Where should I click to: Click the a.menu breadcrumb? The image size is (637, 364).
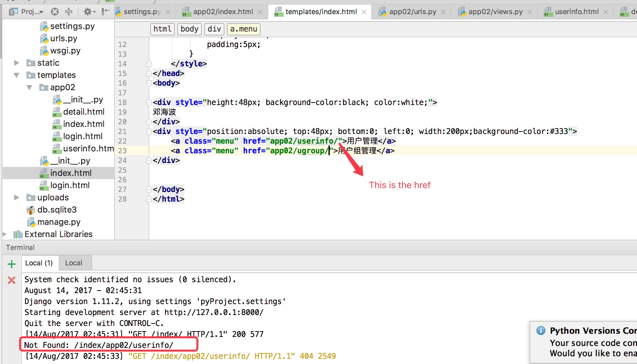pos(243,29)
